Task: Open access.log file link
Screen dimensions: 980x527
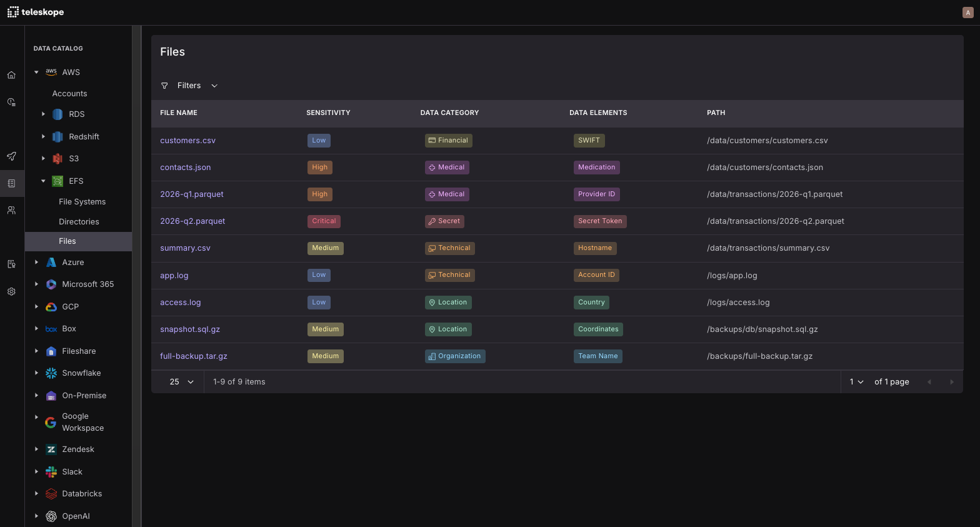Action: [x=180, y=303]
